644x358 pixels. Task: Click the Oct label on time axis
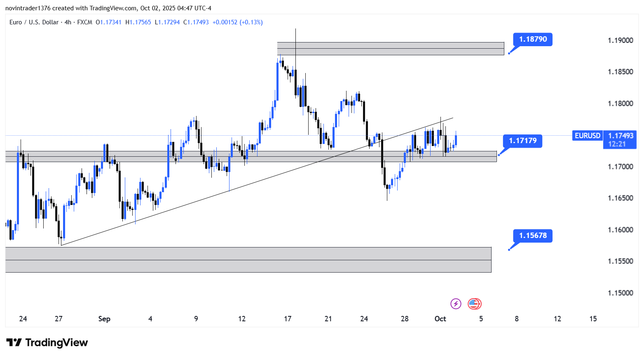[x=440, y=319]
